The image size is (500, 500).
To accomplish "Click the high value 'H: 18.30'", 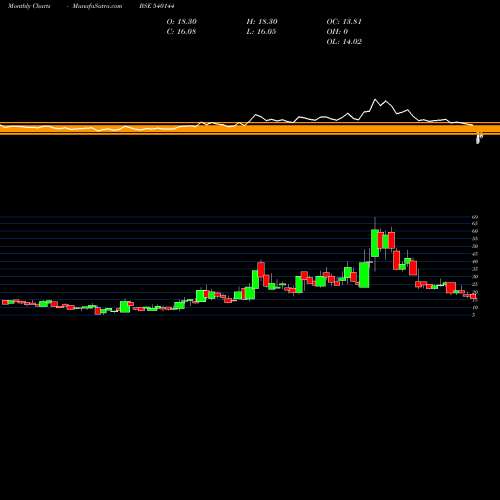I will [x=262, y=21].
